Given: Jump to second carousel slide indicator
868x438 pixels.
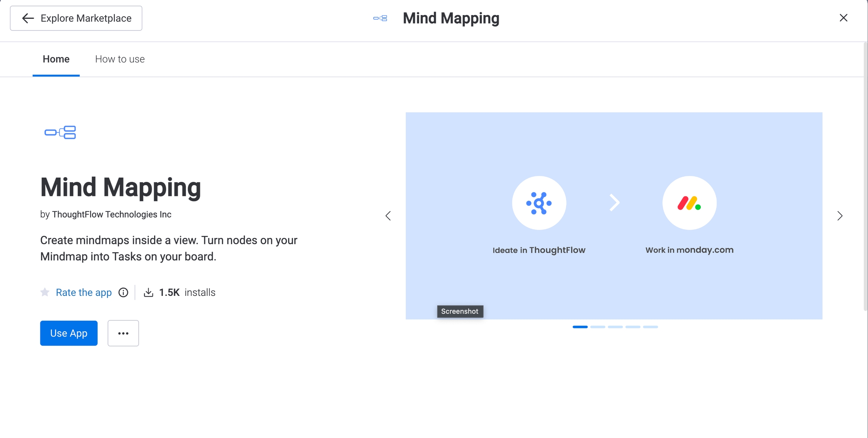Looking at the screenshot, I should click(x=598, y=327).
